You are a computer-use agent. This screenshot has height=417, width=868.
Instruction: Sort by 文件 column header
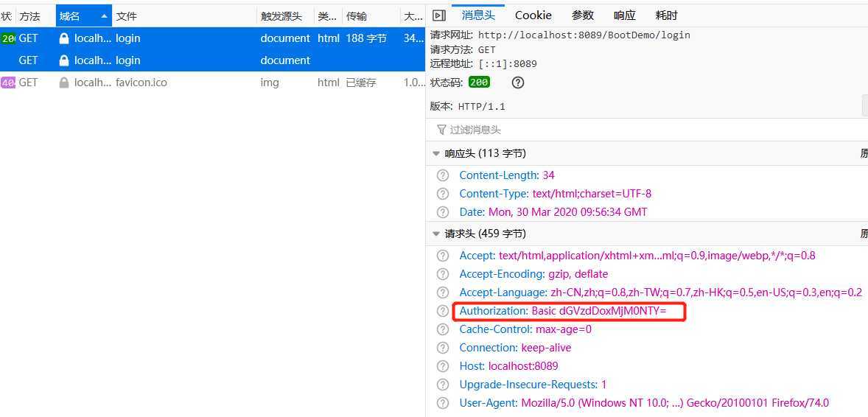[x=184, y=16]
